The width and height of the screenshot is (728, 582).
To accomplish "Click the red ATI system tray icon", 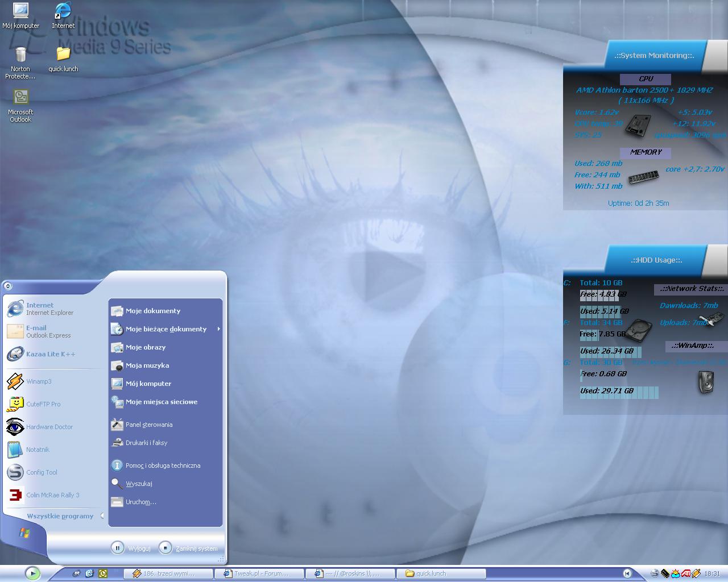I will pyautogui.click(x=686, y=573).
